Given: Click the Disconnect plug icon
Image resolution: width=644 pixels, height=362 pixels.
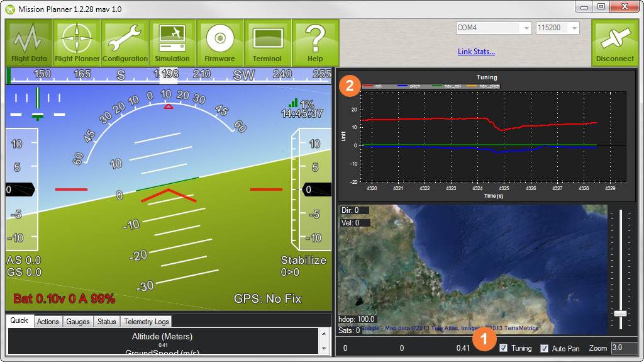Looking at the screenshot, I should tap(614, 42).
